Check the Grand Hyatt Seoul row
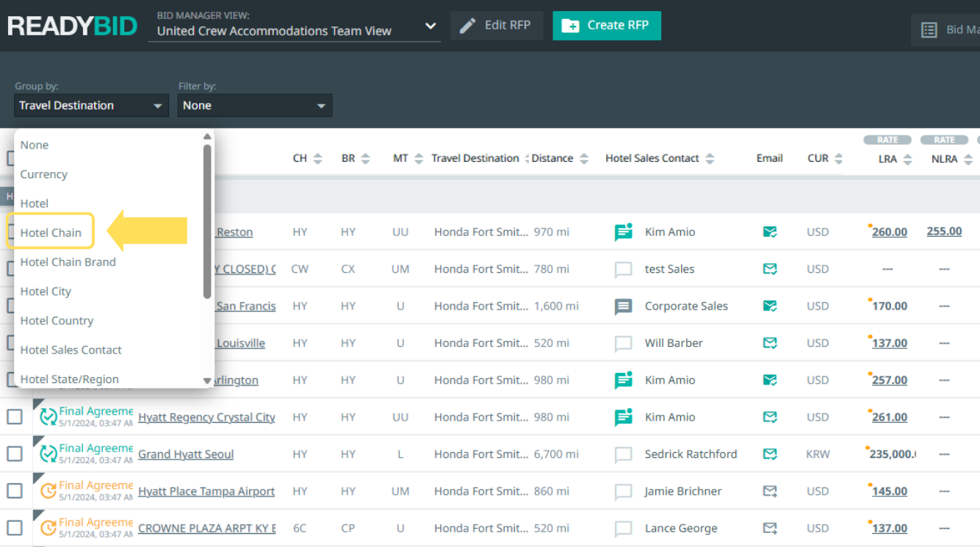The image size is (980, 547). [x=15, y=454]
